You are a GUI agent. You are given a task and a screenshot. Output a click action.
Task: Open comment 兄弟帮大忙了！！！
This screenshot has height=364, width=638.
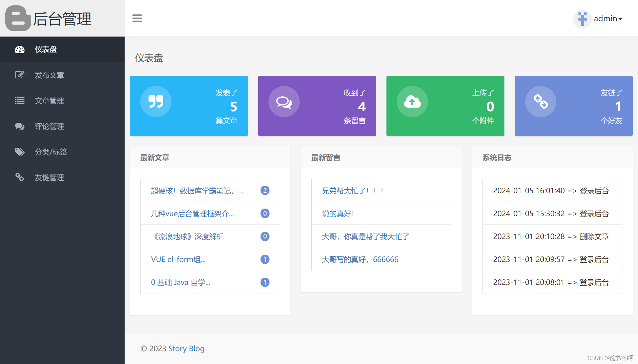pyautogui.click(x=353, y=191)
